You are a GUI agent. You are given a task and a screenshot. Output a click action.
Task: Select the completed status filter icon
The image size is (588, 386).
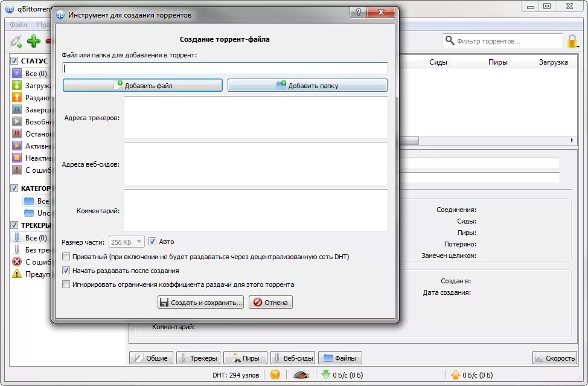coord(17,109)
